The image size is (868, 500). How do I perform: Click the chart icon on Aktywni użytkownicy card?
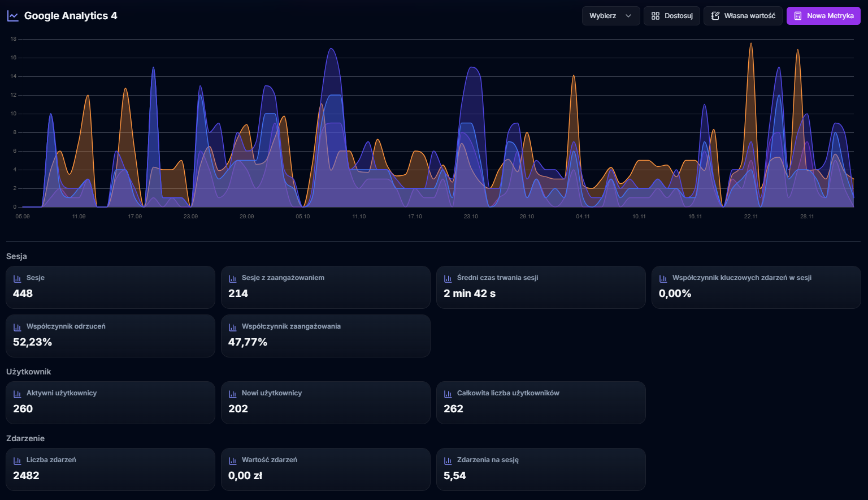click(x=16, y=393)
